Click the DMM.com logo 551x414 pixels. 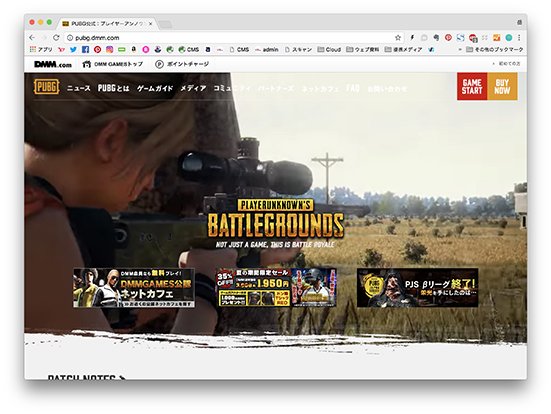(x=53, y=64)
